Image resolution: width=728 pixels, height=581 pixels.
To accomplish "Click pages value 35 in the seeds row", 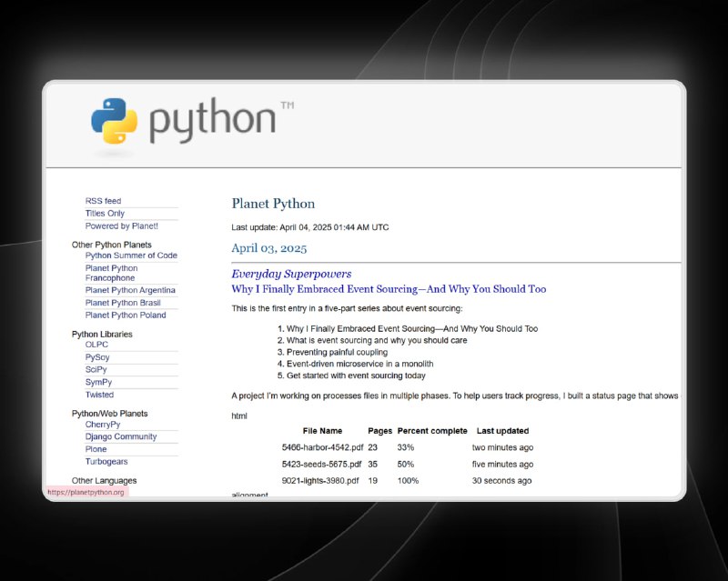I will (372, 464).
